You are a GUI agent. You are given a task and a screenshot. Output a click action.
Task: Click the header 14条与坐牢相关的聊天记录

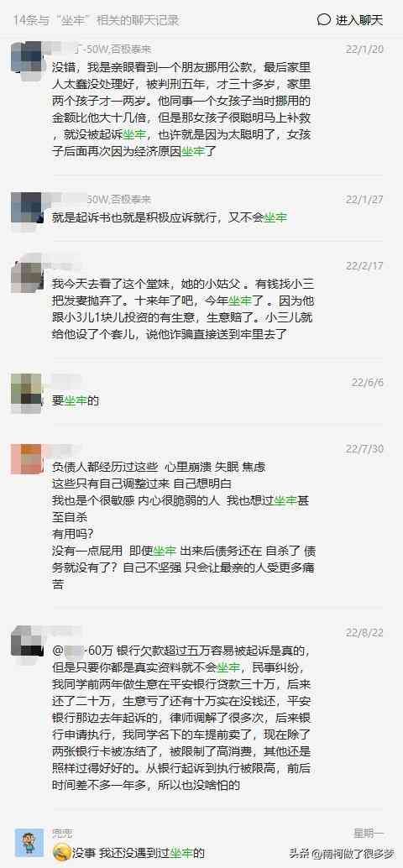point(97,20)
